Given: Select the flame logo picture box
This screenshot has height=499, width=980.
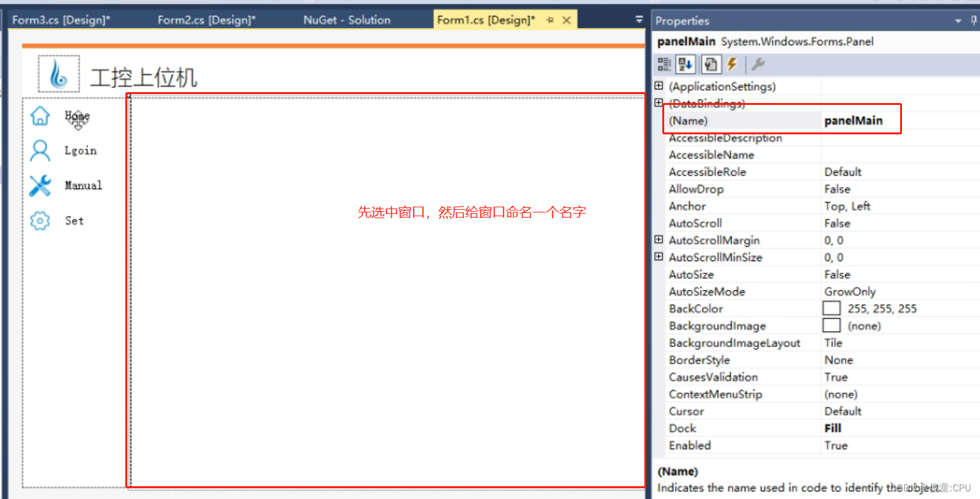Looking at the screenshot, I should [59, 74].
